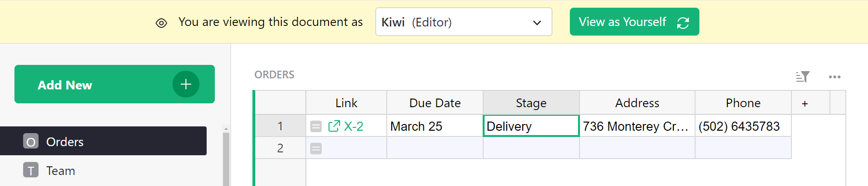Click the eye icon in the view-as banner
868x186 pixels.
point(161,23)
